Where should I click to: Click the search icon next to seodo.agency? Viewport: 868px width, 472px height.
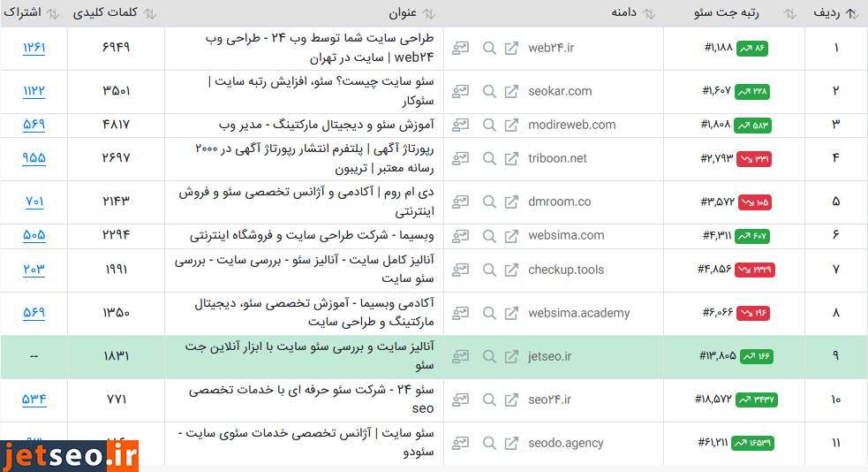pyautogui.click(x=489, y=443)
